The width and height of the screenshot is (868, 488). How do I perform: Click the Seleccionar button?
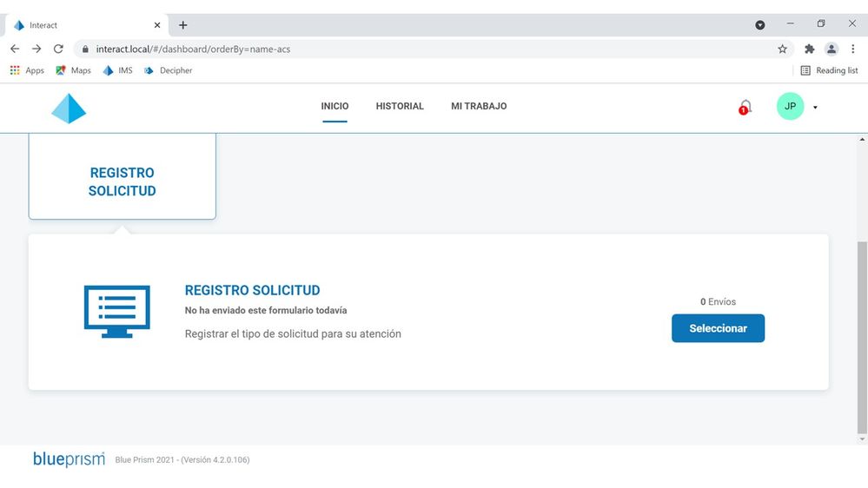(718, 328)
